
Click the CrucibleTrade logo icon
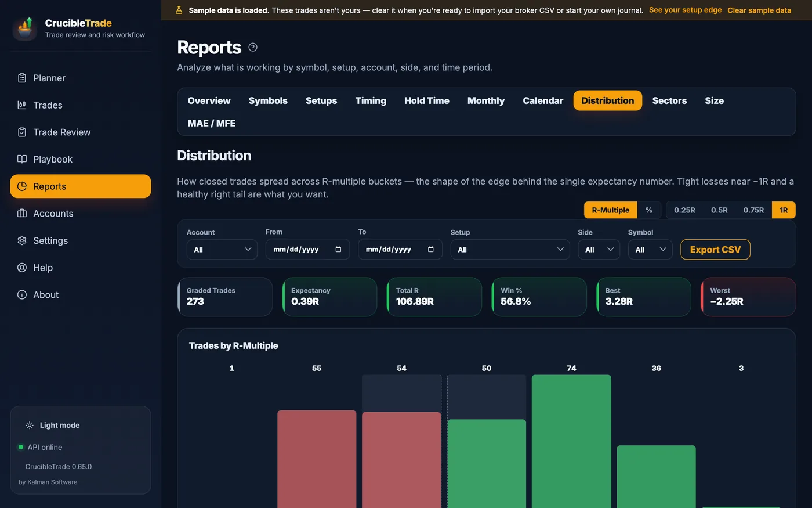[25, 28]
